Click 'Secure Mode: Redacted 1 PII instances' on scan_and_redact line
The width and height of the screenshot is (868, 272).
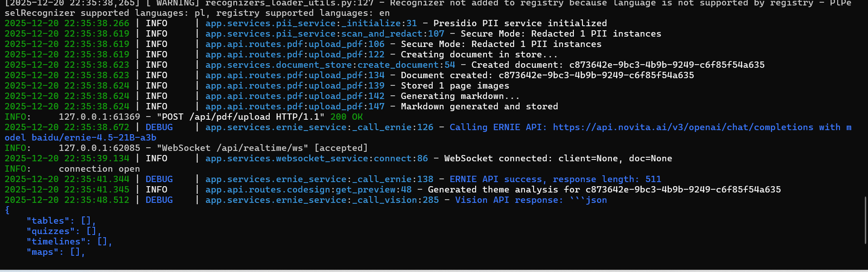561,33
